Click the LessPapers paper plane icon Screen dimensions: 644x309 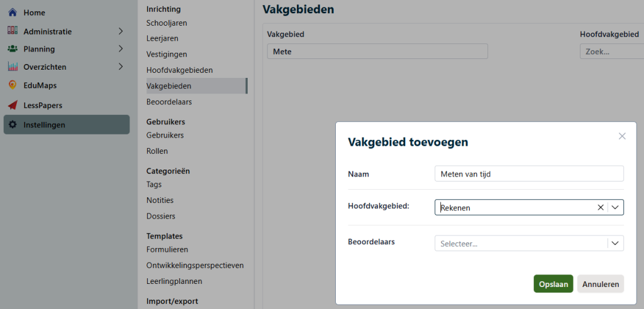point(13,106)
